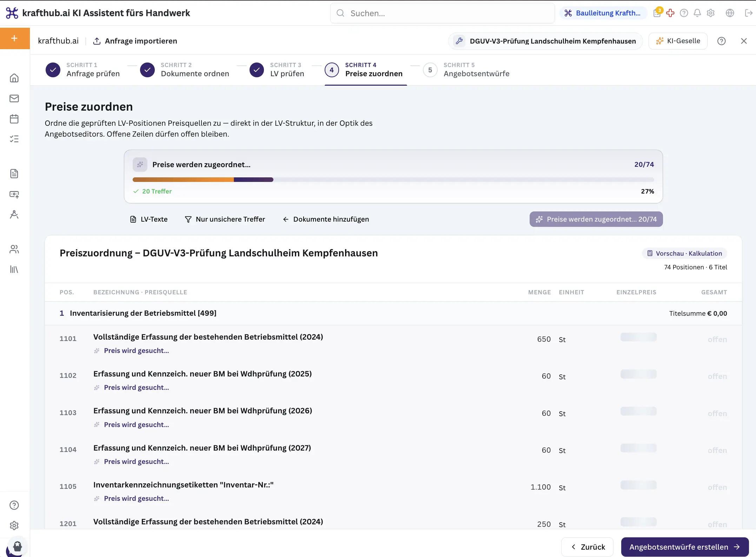Open the library books sidebar icon

[x=14, y=269]
